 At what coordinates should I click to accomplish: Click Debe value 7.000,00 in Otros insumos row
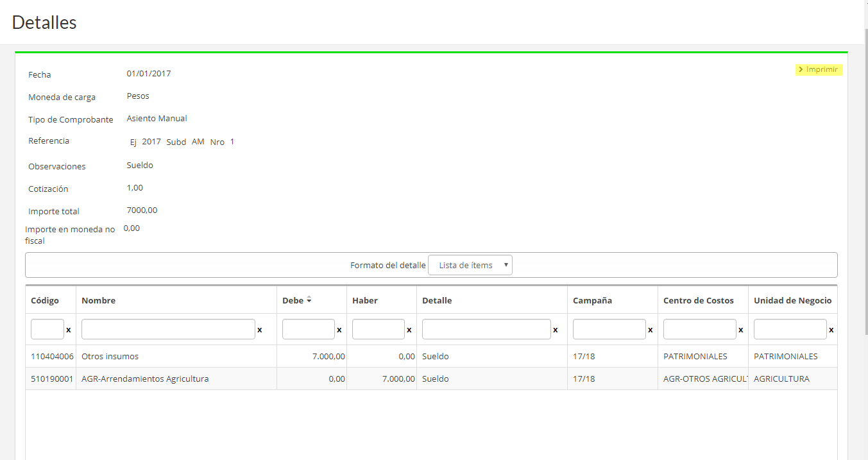click(327, 356)
